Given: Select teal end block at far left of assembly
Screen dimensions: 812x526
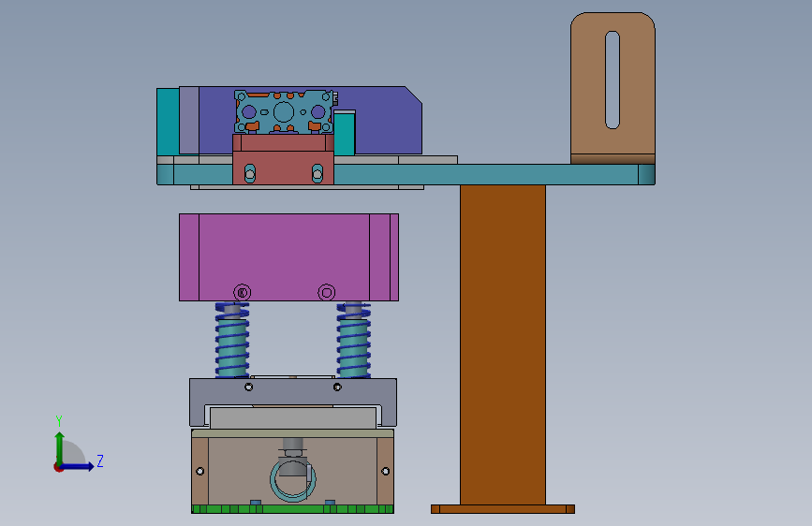Looking at the screenshot, I should [168, 122].
